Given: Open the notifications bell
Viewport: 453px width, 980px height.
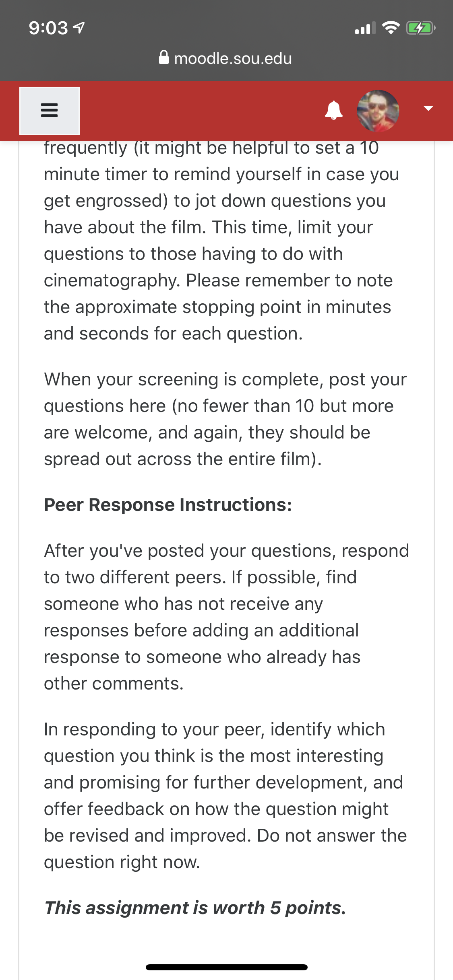Looking at the screenshot, I should (334, 111).
